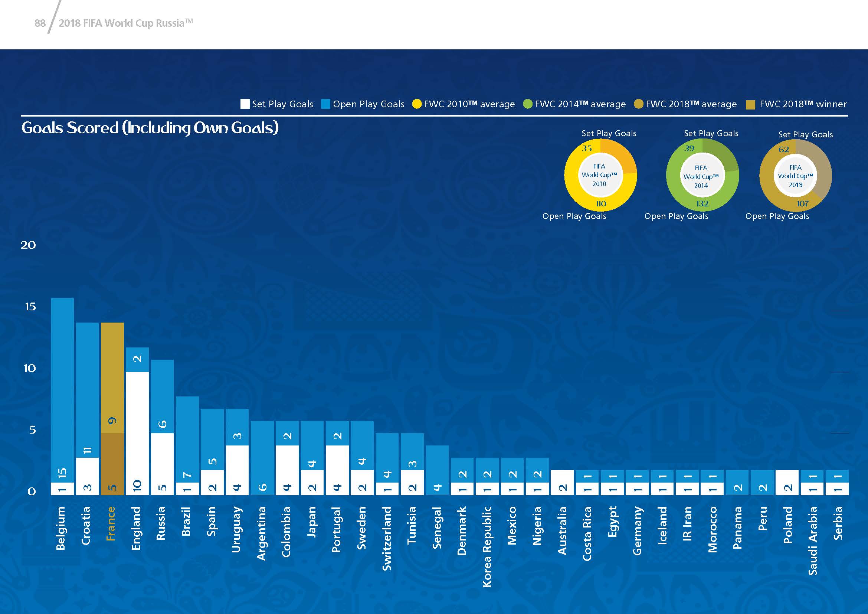This screenshot has width=868, height=614.
Task: Select the FIFA World Cup 2014 donut chart
Action: [x=702, y=176]
